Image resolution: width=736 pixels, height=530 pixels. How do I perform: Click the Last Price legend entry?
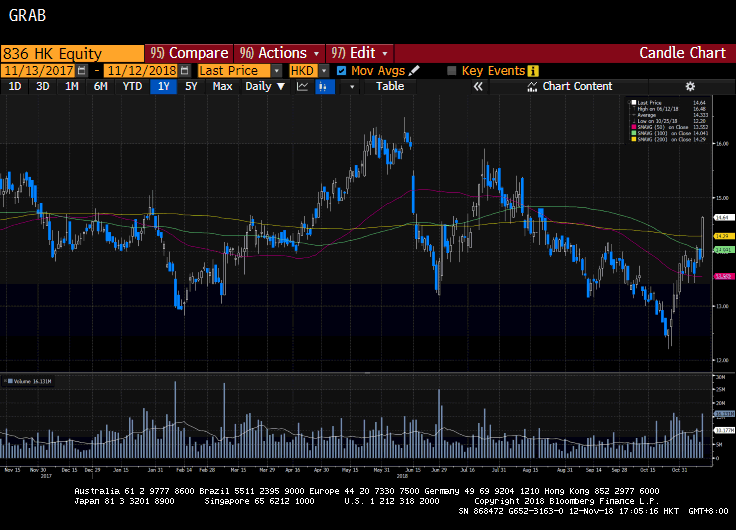[649, 102]
